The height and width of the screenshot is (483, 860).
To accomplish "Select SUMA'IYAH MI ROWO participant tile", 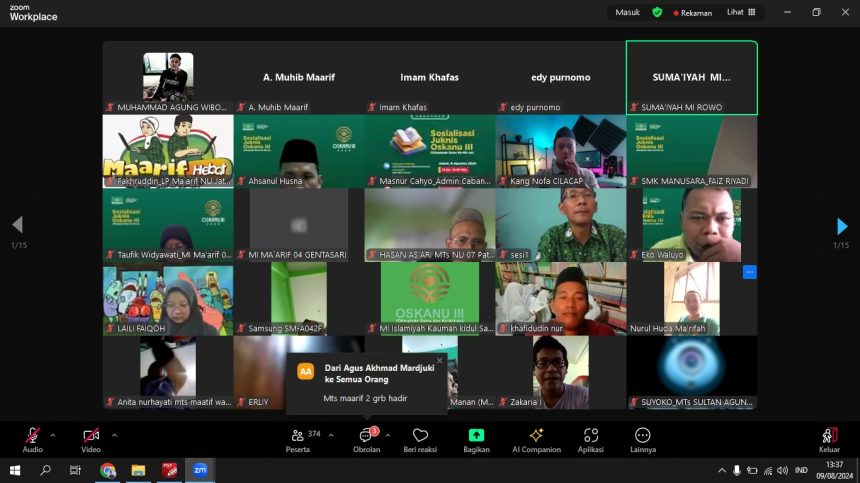I will click(x=691, y=78).
